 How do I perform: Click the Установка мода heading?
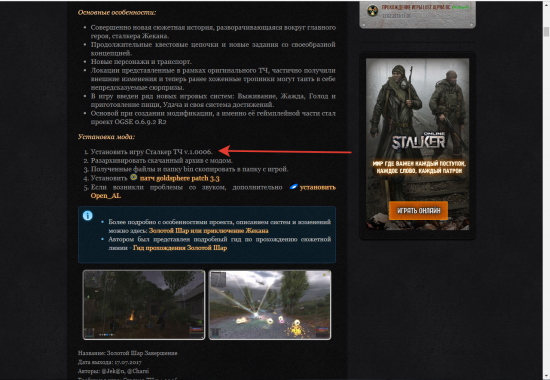(x=106, y=137)
